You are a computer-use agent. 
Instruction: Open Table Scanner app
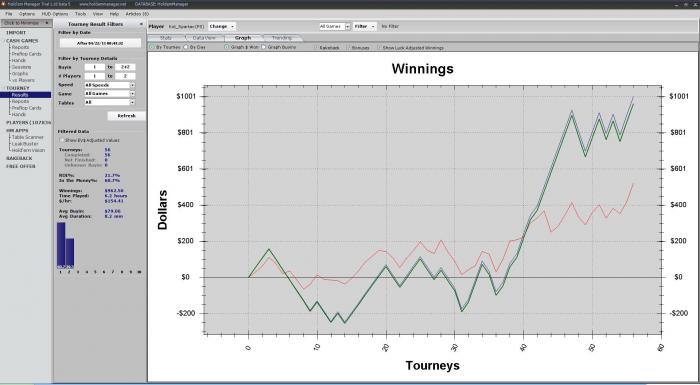coord(28,137)
